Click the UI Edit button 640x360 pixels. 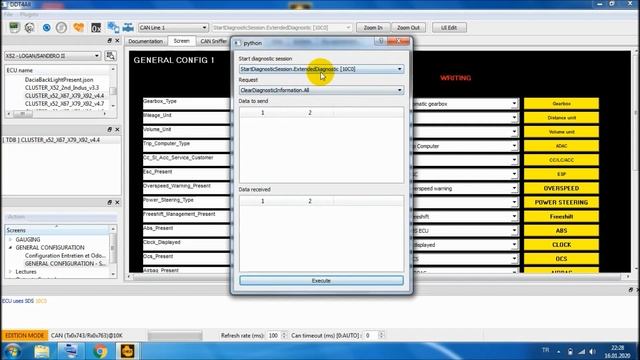pos(449,27)
